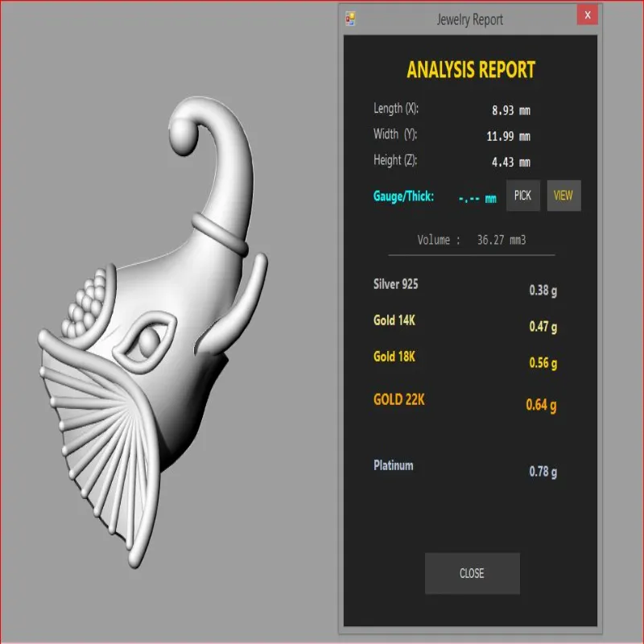Close the Jewelry Report window with X
Image resolution: width=644 pixels, height=644 pixels.
588,14
